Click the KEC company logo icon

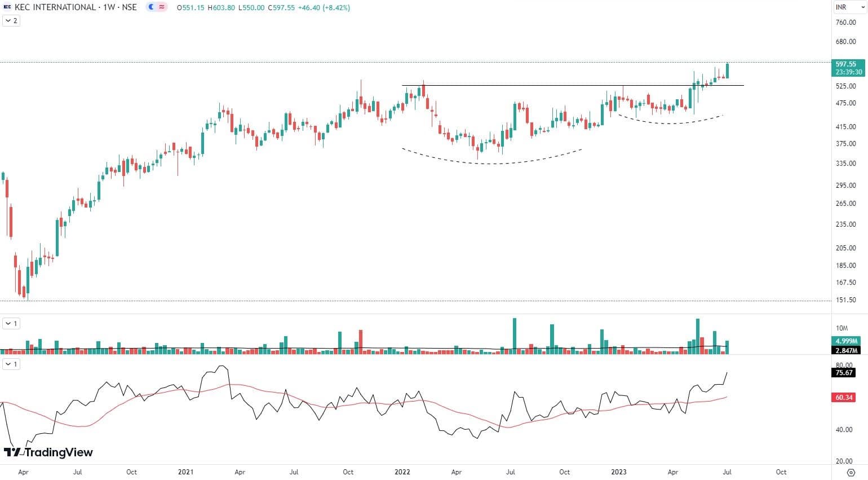click(7, 7)
